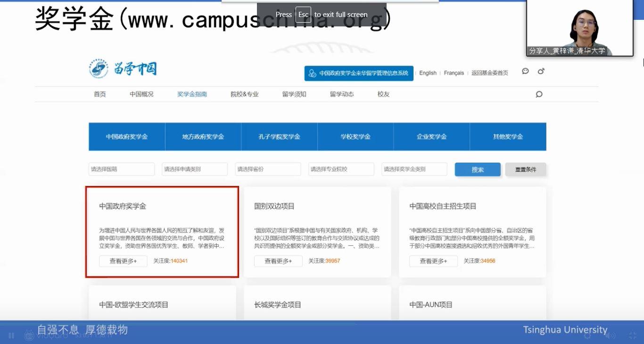644x344 pixels.
Task: Select the 孔子学院奖学金 tab
Action: pyautogui.click(x=279, y=137)
